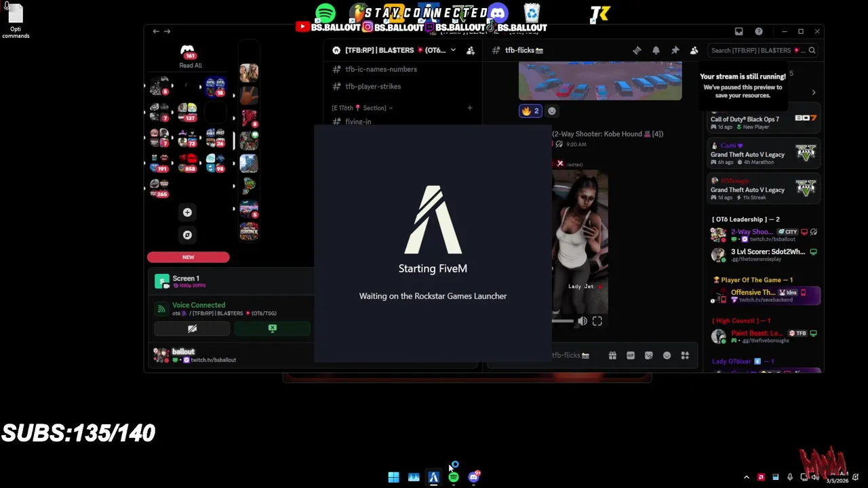868x488 pixels.
Task: Open Discord desktop shortcut
Action: pos(498,13)
